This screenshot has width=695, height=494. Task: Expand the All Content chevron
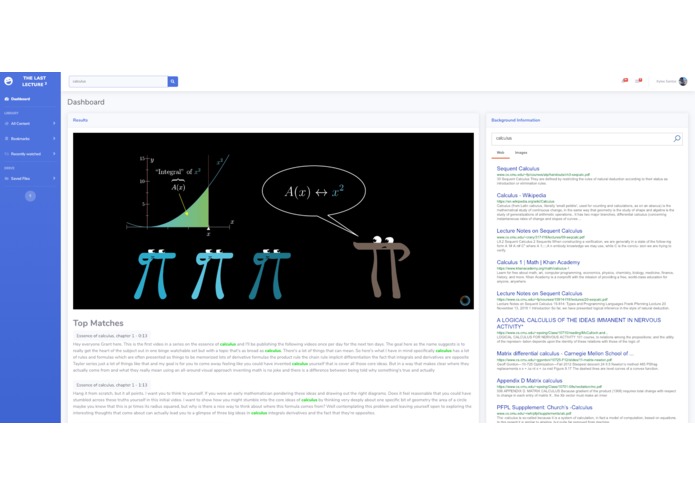tap(54, 124)
